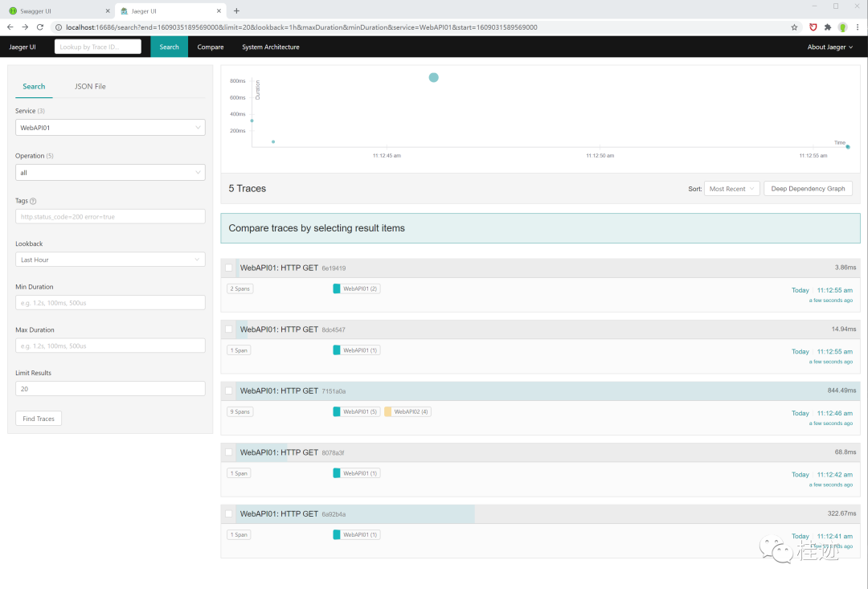Focus the Tags input field
This screenshot has height=589, width=868.
[110, 216]
